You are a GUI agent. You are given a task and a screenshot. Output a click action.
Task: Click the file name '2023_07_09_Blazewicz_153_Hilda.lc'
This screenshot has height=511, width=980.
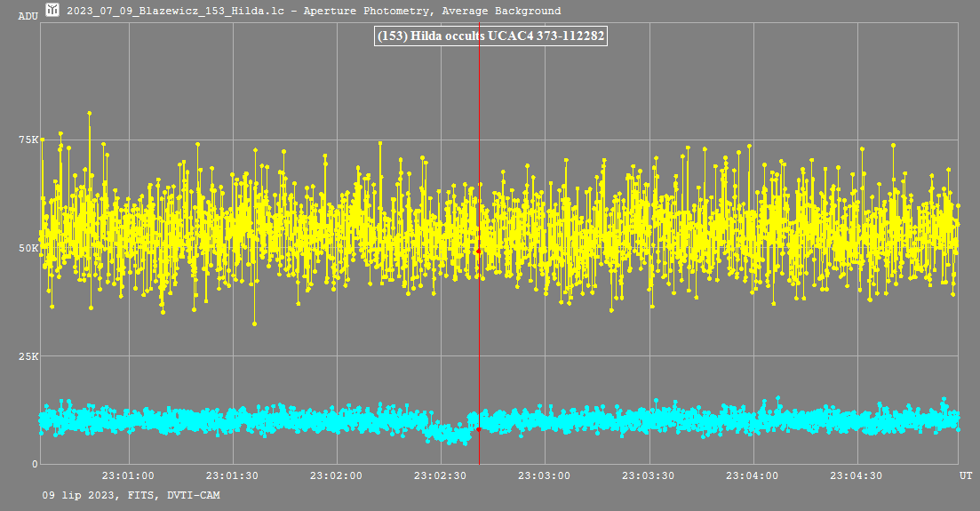(176, 11)
